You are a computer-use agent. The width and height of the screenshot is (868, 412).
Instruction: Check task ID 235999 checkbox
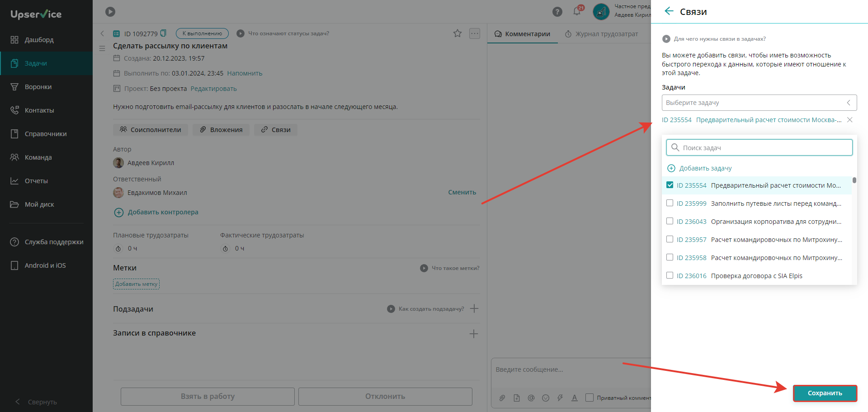tap(670, 203)
